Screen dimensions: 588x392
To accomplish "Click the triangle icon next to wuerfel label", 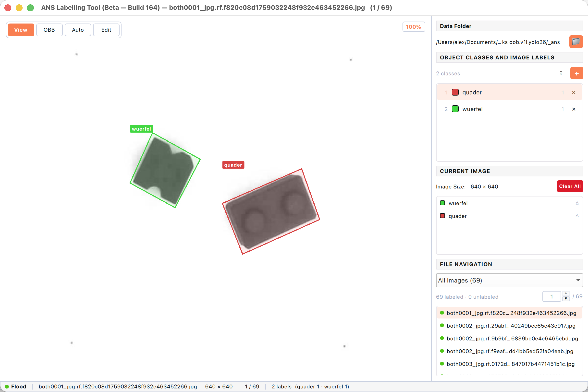I will click(577, 203).
